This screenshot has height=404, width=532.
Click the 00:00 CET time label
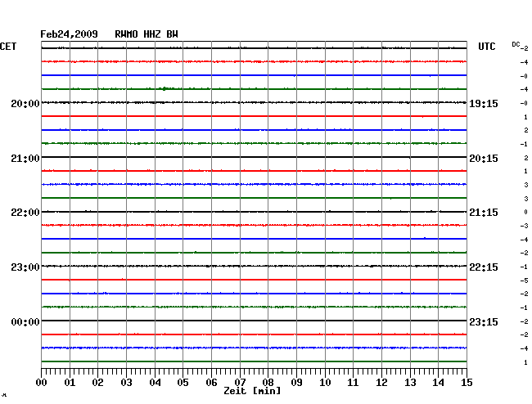point(25,321)
